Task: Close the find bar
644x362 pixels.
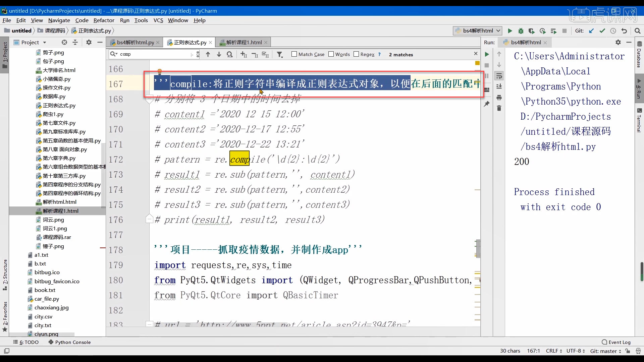Action: [476, 54]
